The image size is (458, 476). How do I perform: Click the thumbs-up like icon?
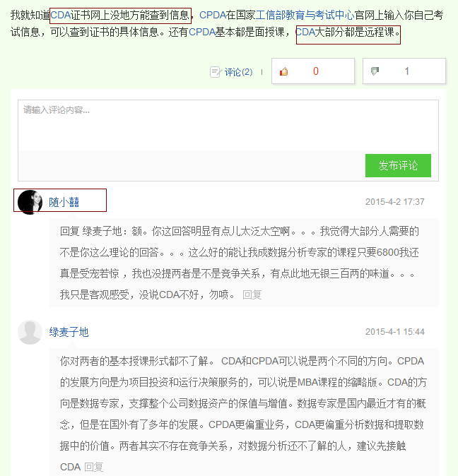[x=283, y=71]
